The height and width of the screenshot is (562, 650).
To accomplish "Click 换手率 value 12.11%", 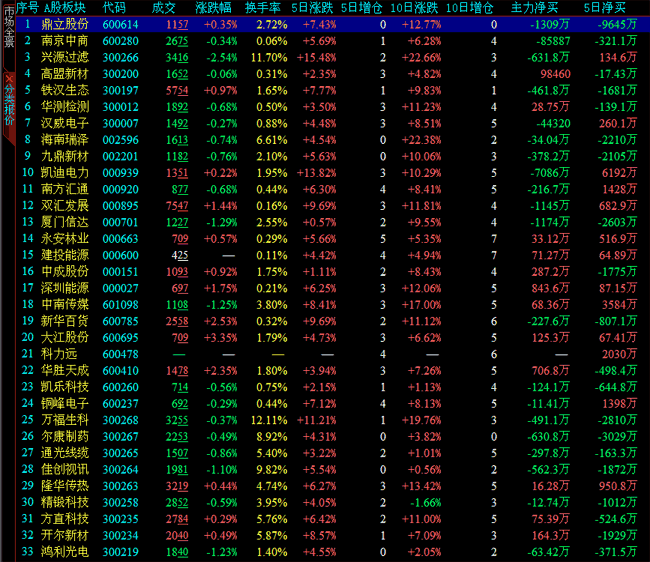I will (269, 420).
